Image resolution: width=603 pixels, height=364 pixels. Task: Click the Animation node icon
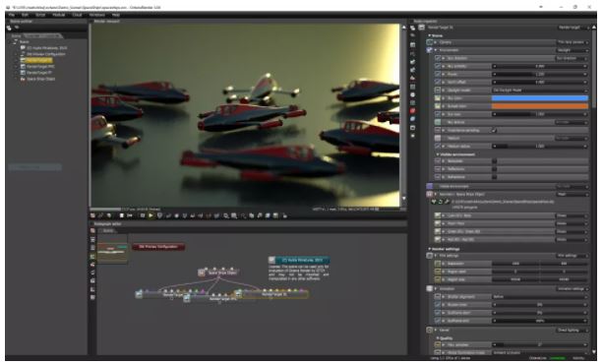click(430, 288)
